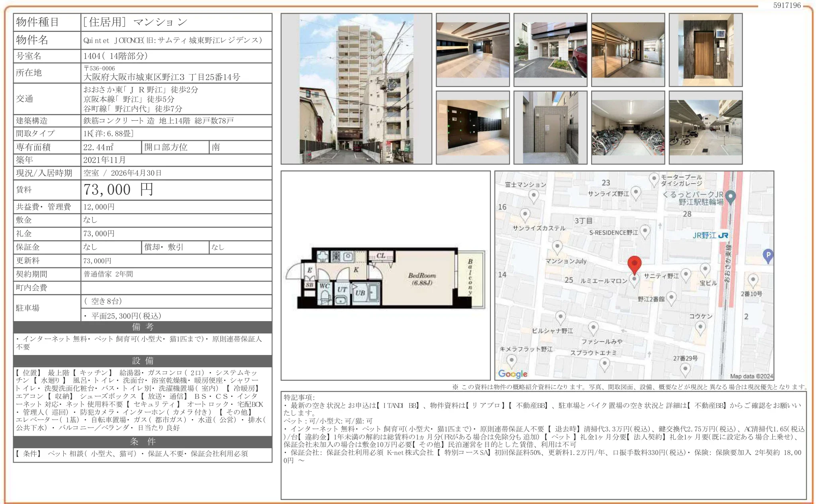This screenshot has height=504, width=819.
Task: Open the building exterior photo
Action: (x=356, y=89)
